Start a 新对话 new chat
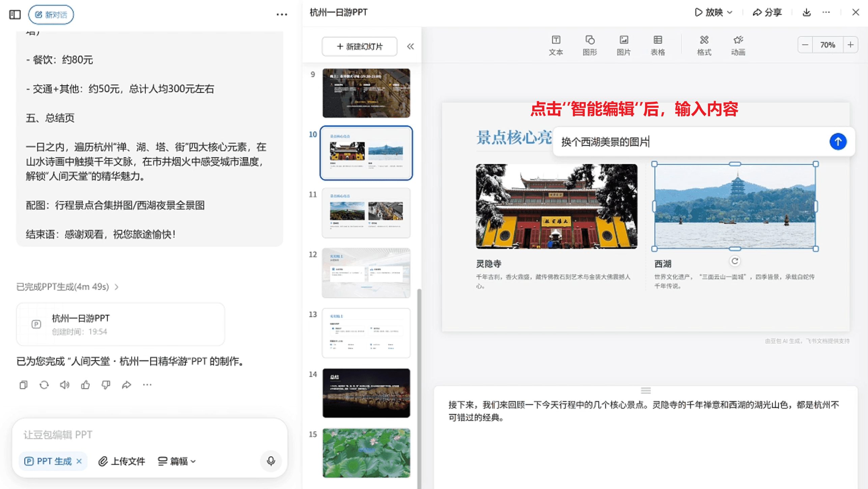 51,14
